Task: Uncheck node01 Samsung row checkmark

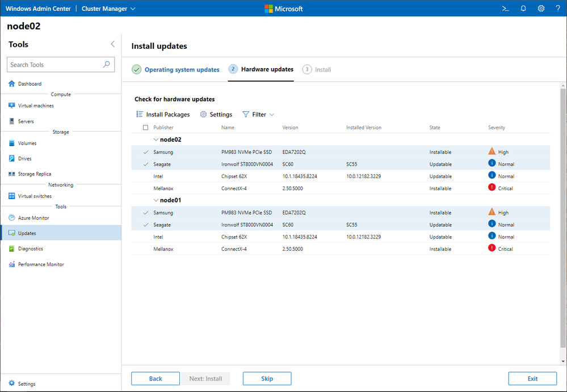Action: coord(146,213)
